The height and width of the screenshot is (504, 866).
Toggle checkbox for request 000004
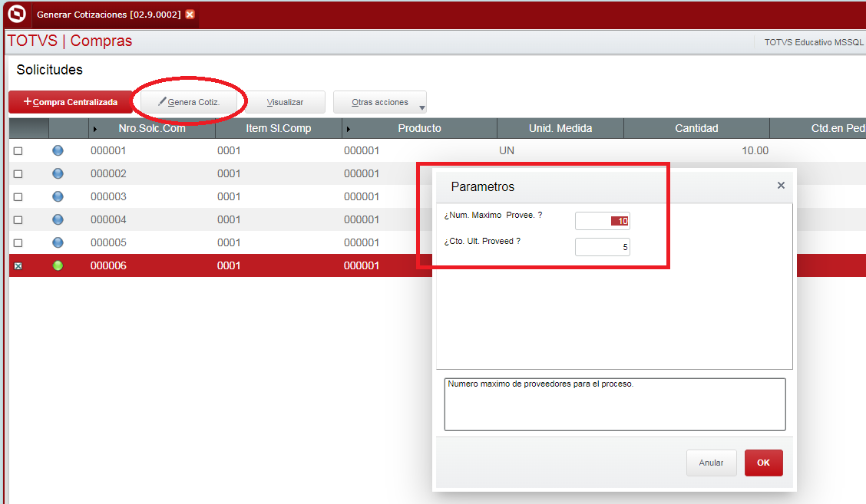pos(18,220)
